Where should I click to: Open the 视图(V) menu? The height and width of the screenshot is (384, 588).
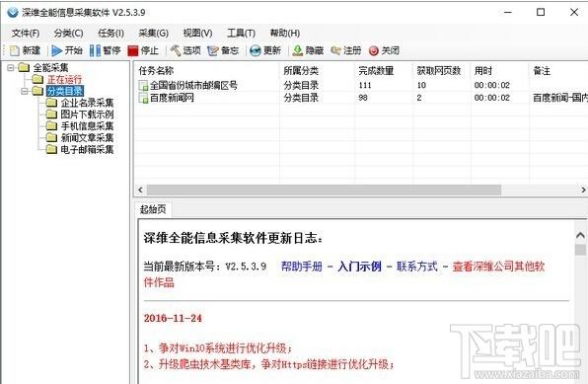click(197, 33)
